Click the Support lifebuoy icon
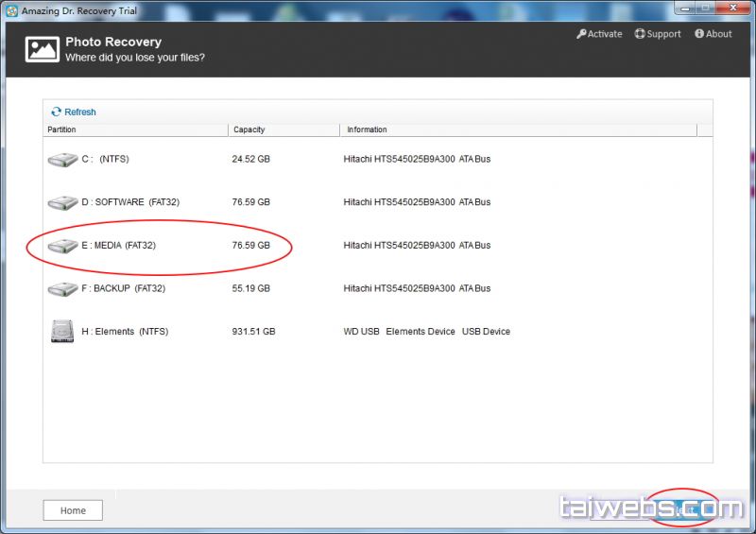756x534 pixels. click(x=640, y=34)
